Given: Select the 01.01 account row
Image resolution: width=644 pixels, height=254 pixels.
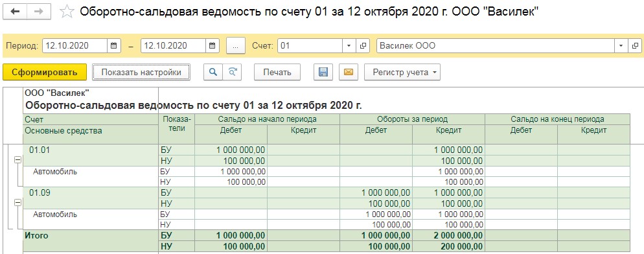Looking at the screenshot, I should pyautogui.click(x=90, y=156).
